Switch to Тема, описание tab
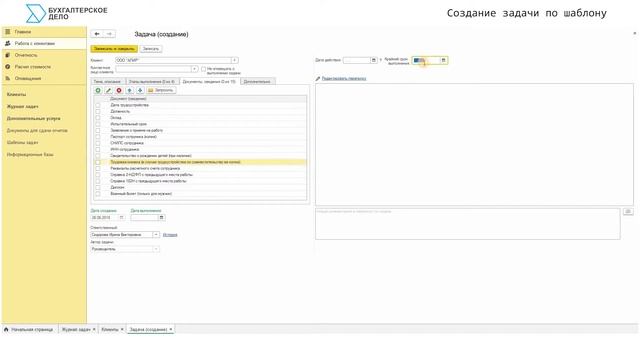Viewport: 640px width, 360px height. tap(108, 82)
